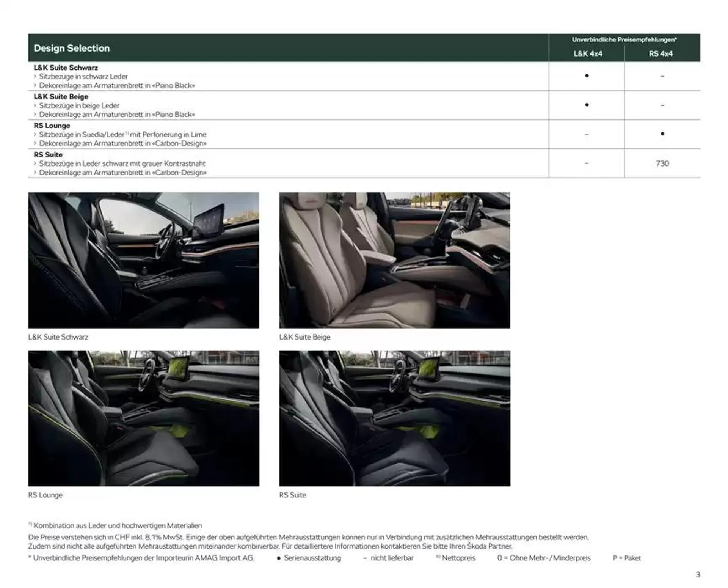Click the Serienausstattung legend label
This screenshot has height=588, width=728.
pos(312,558)
